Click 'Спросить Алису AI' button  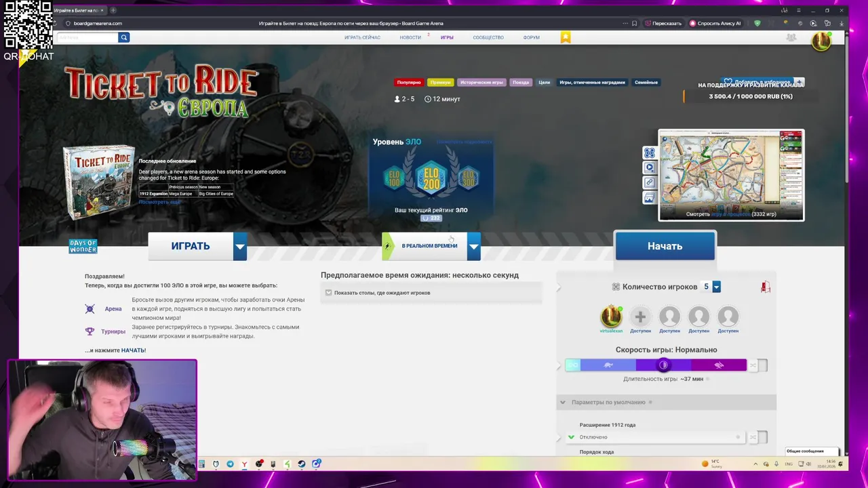click(715, 23)
